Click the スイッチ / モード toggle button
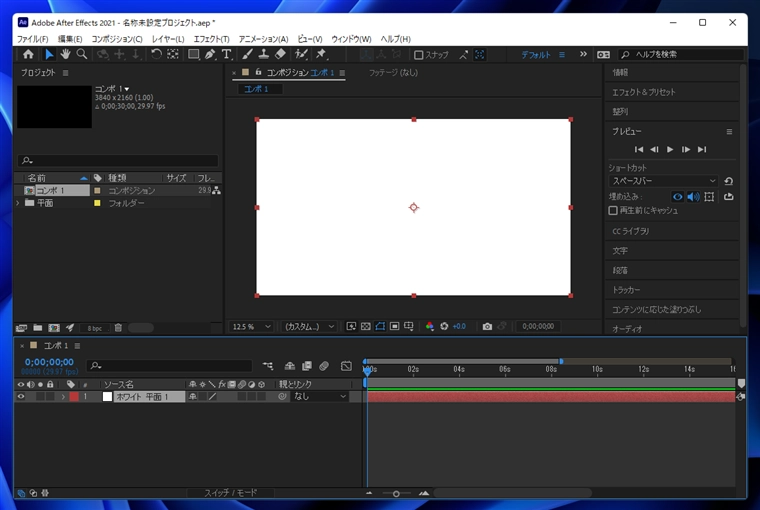Viewport: 760px width, 510px height. tap(231, 493)
